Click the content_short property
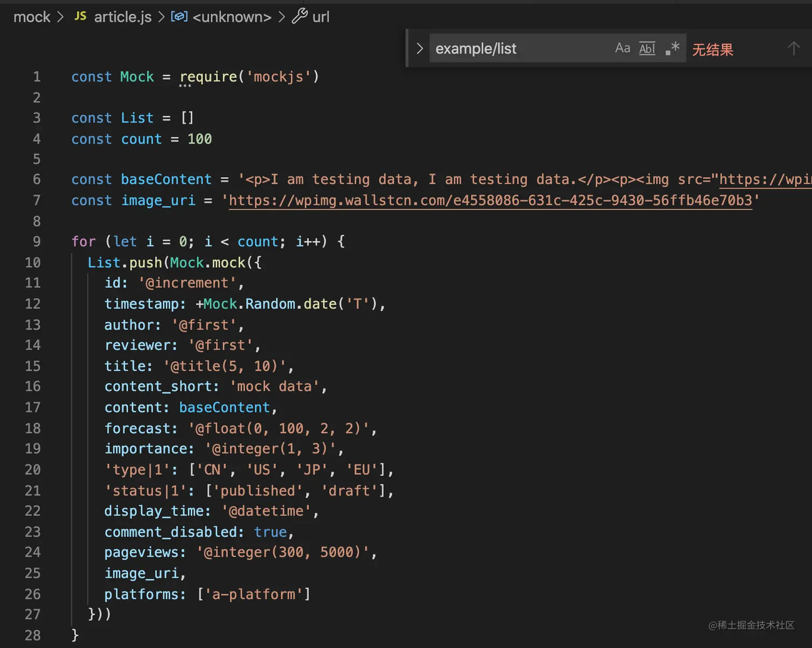 (158, 387)
